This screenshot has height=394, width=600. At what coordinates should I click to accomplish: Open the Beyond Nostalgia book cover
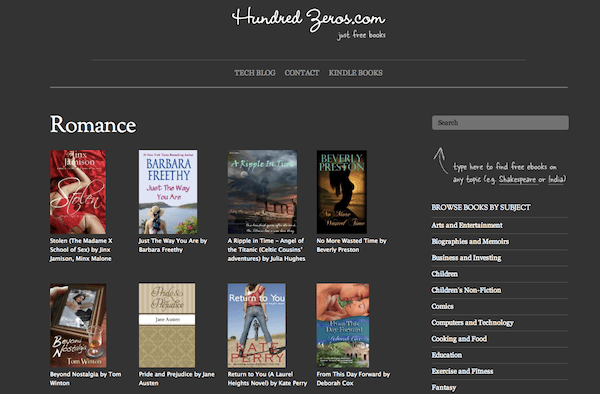[x=78, y=325]
